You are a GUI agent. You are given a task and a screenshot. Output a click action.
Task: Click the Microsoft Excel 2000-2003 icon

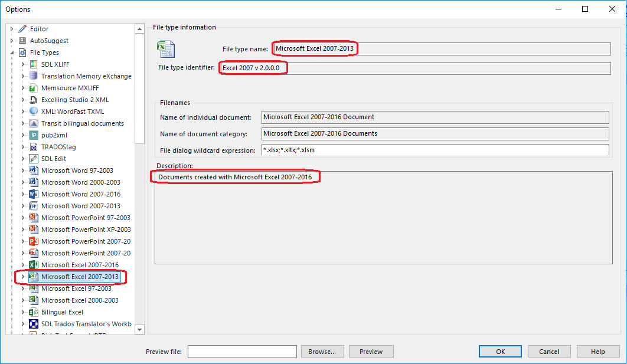coord(34,300)
